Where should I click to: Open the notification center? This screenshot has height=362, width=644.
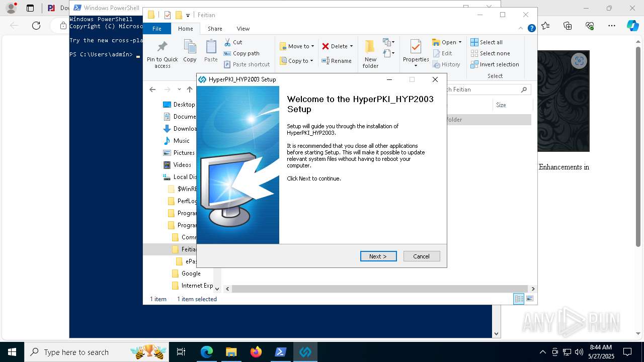[627, 352]
